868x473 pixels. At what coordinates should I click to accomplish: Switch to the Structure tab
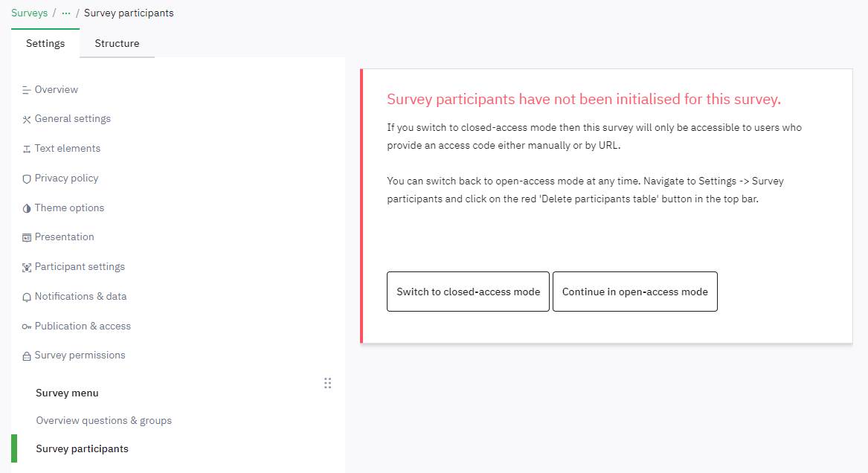(x=117, y=43)
